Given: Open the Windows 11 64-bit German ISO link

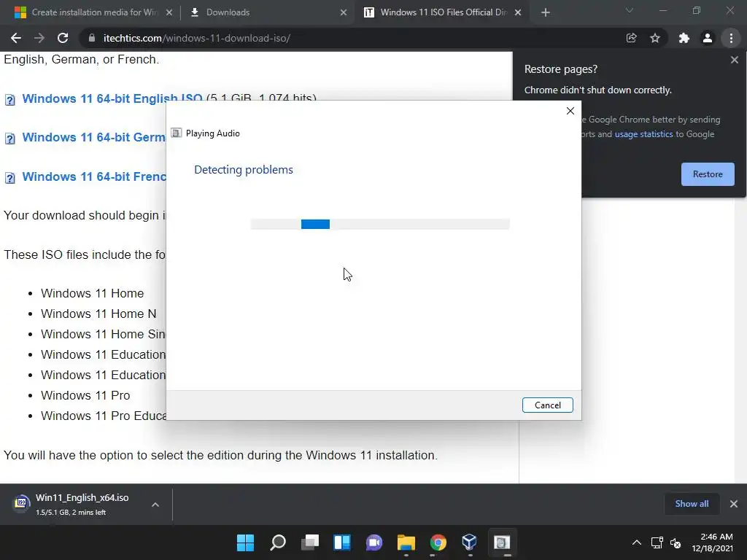Looking at the screenshot, I should [x=94, y=137].
